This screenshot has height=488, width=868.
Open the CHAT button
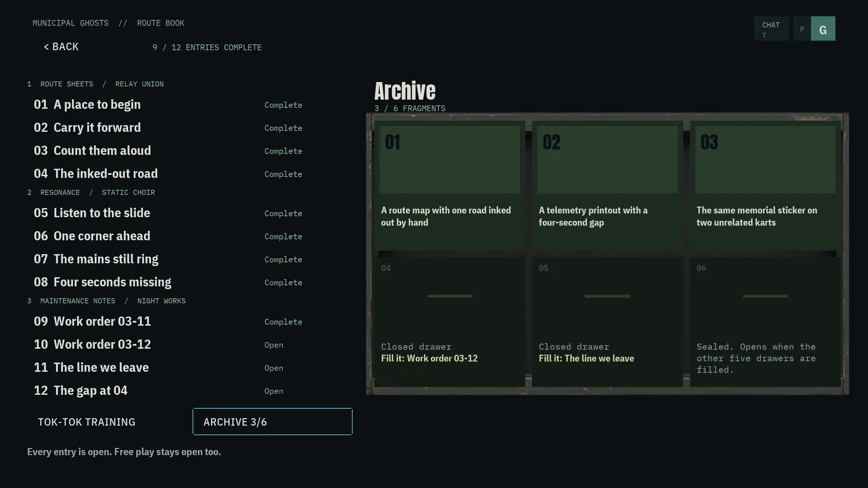(771, 29)
